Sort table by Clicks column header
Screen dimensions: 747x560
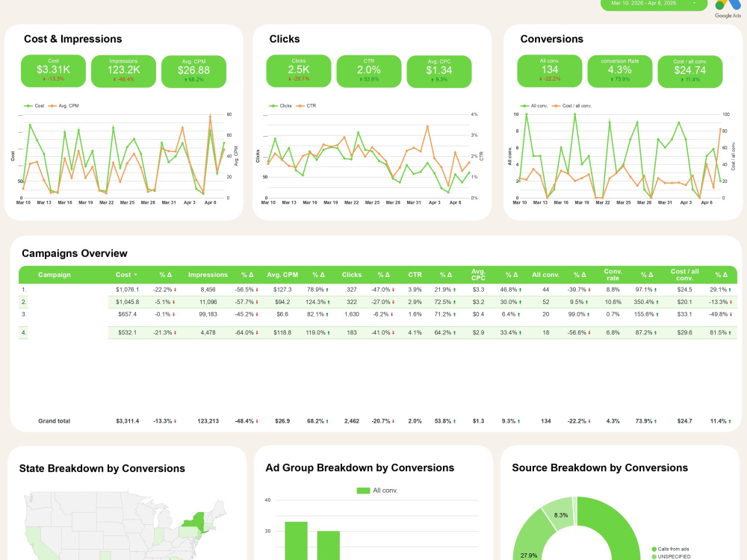352,275
